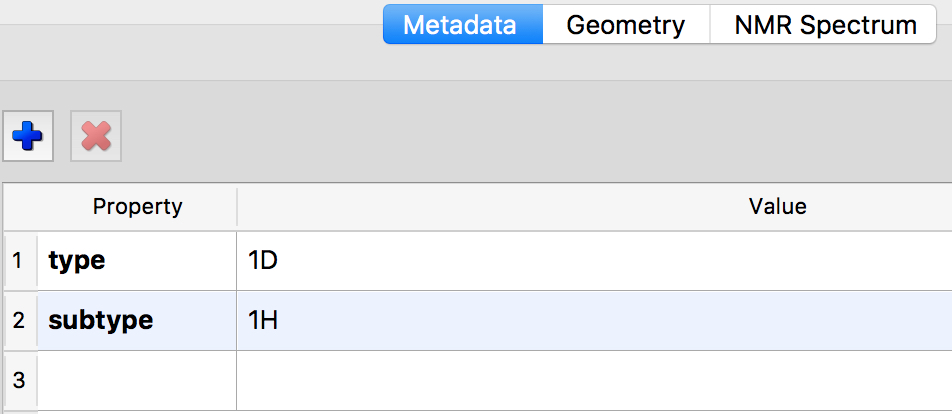The image size is (952, 414).
Task: Click the blue plus add-property icon
Action: (28, 135)
